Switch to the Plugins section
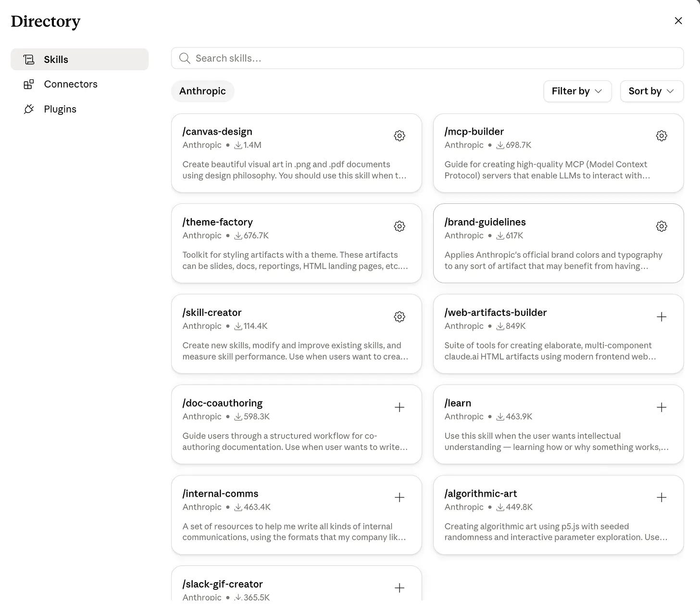Image resolution: width=700 pixels, height=612 pixels. (x=80, y=109)
